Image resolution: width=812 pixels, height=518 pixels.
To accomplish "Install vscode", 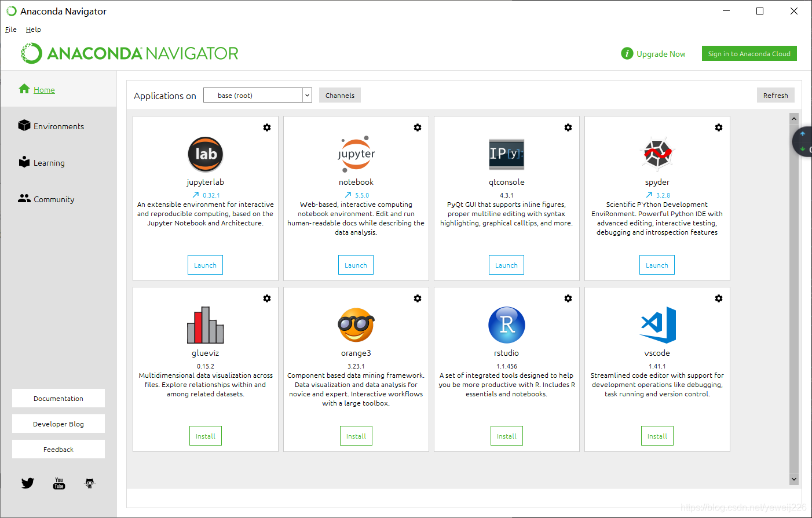I will click(x=657, y=436).
